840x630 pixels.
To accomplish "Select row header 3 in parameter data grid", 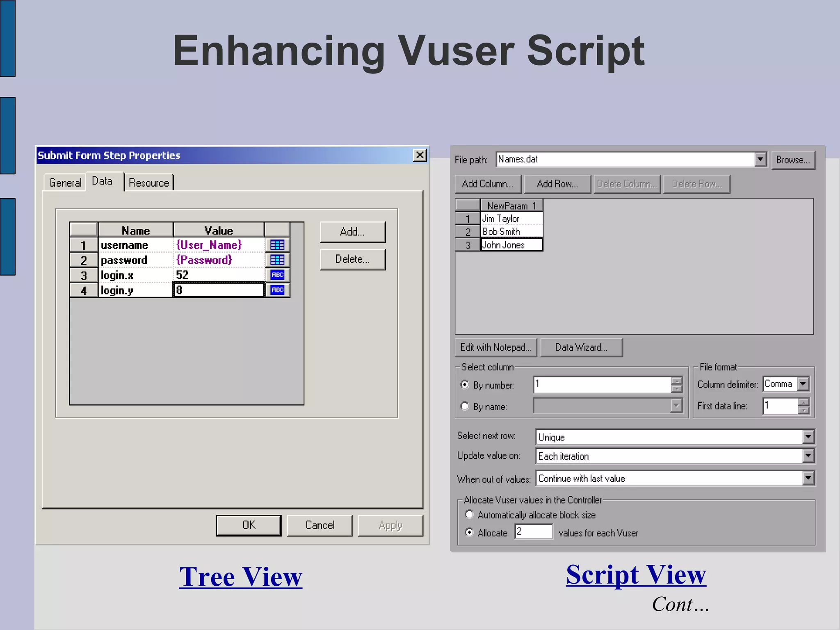I will (x=468, y=245).
